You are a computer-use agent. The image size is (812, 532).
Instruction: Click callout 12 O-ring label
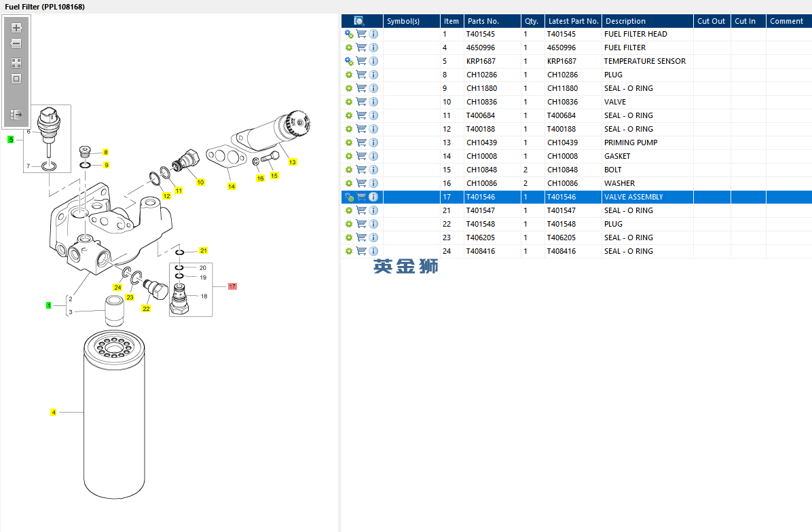166,196
